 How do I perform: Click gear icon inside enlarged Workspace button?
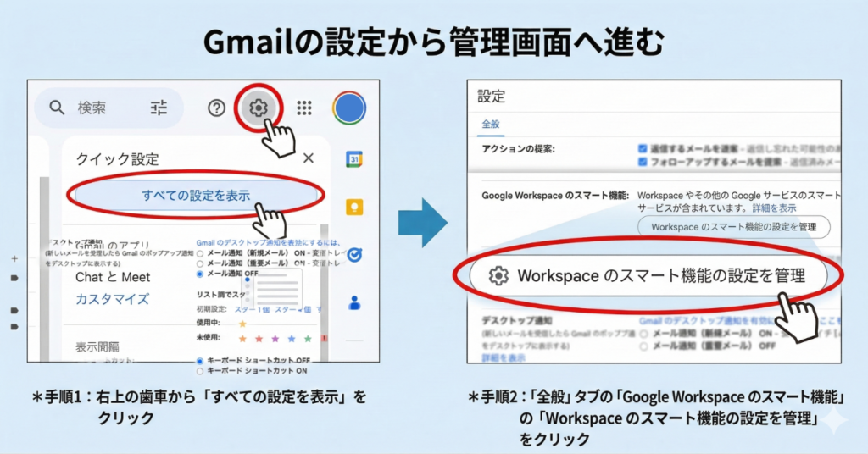coord(498,275)
